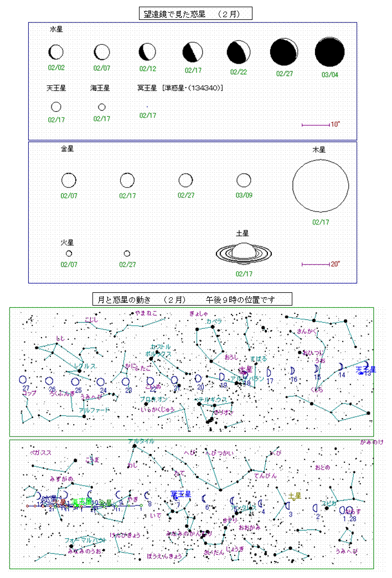
Task: Click the プロキオン star label
Action: tap(154, 399)
